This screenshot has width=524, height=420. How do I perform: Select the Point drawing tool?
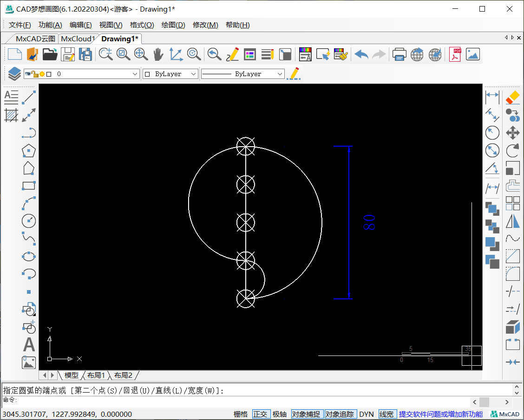coord(29,292)
